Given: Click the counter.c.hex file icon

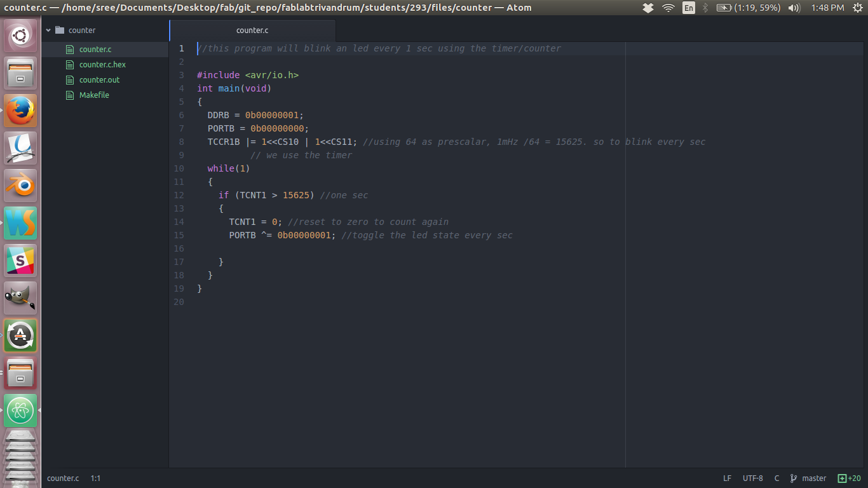Looking at the screenshot, I should (x=71, y=64).
